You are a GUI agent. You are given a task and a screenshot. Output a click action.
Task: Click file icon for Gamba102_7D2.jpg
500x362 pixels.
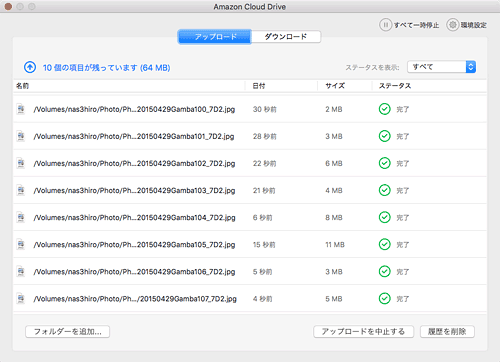coord(21,163)
